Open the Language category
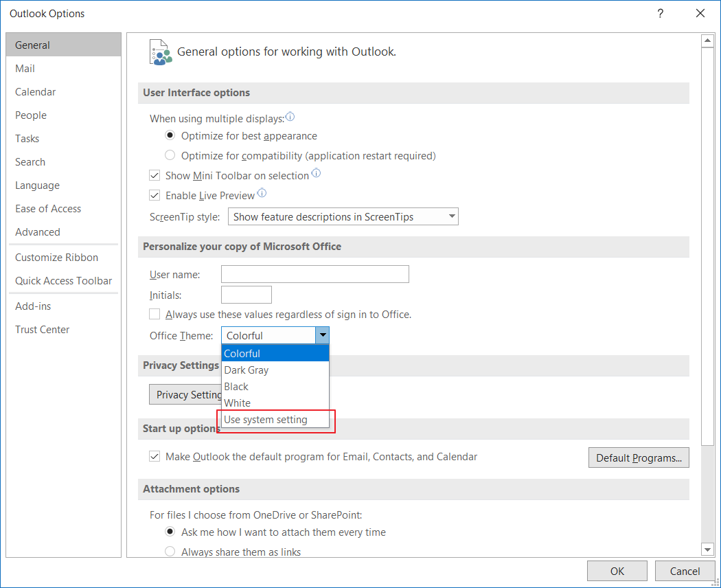The width and height of the screenshot is (721, 588). tap(63, 185)
